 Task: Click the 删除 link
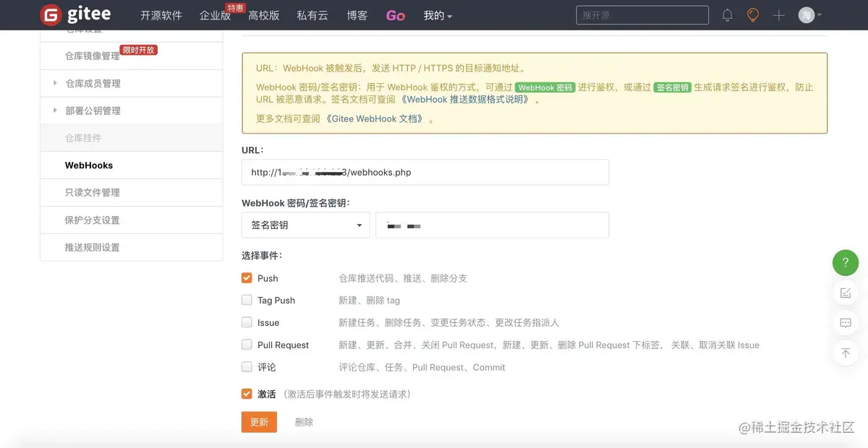(304, 422)
